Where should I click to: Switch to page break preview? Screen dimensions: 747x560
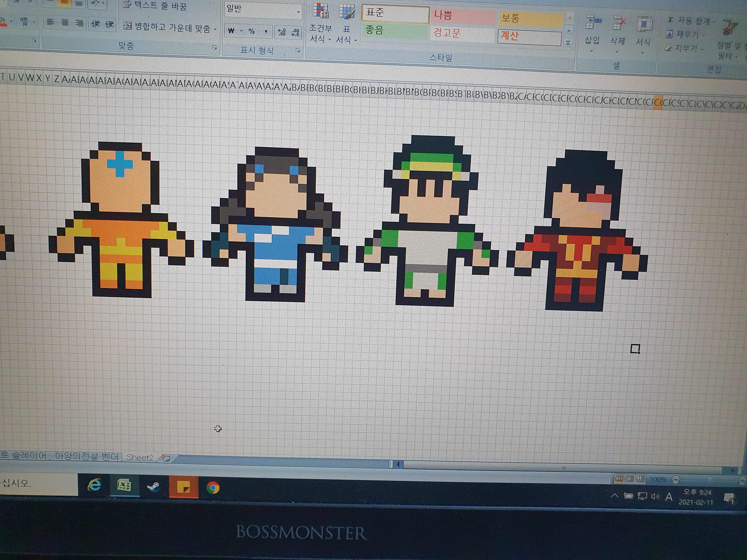point(640,479)
